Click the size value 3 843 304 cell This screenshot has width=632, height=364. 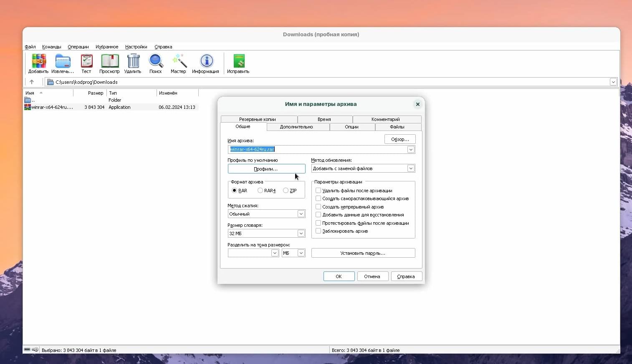94,107
